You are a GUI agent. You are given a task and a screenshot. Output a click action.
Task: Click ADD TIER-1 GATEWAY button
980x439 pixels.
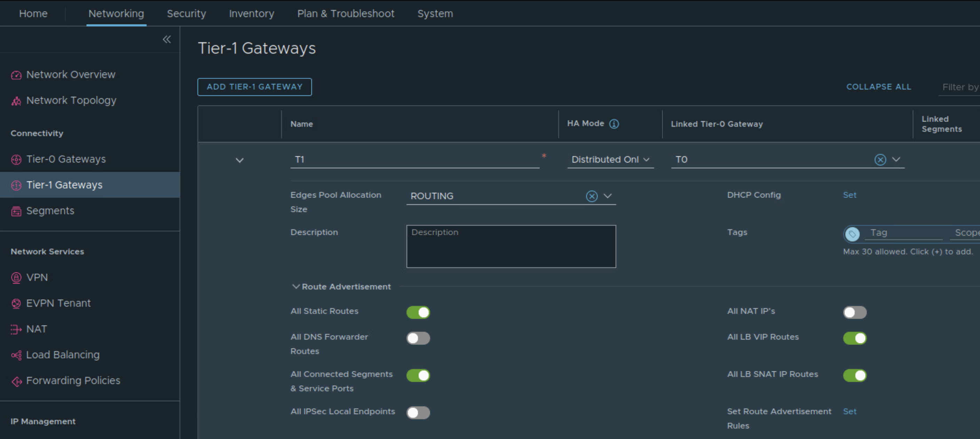(x=254, y=87)
